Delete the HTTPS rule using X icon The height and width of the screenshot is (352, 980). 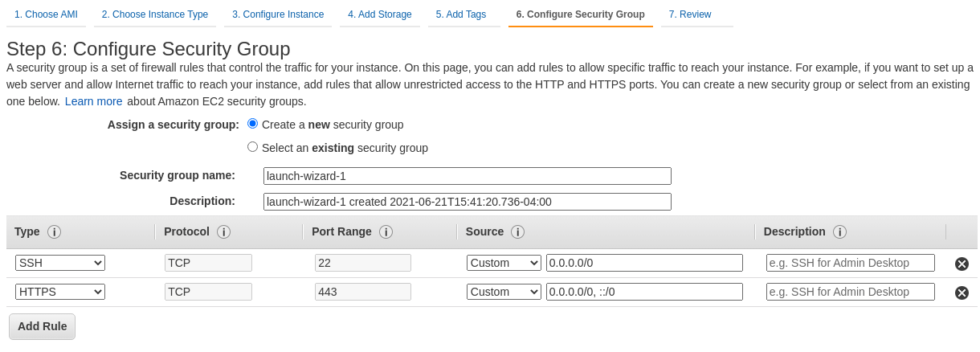962,293
